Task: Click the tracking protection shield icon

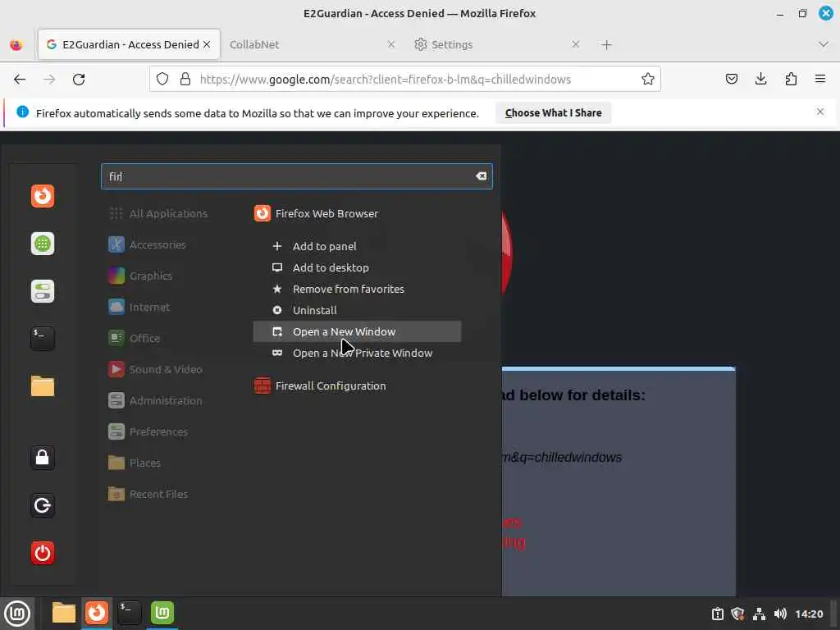Action: (x=162, y=80)
